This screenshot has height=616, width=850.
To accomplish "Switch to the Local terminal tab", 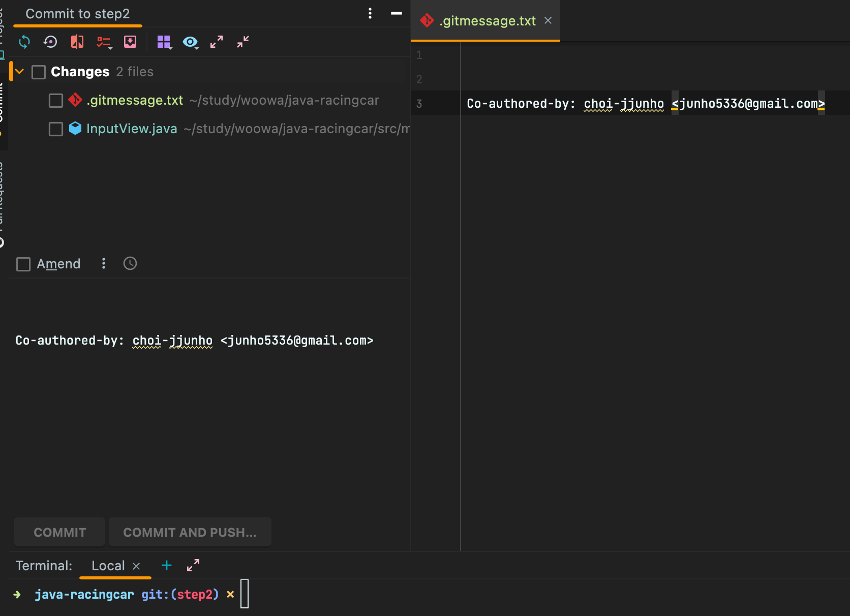I will pos(108,566).
